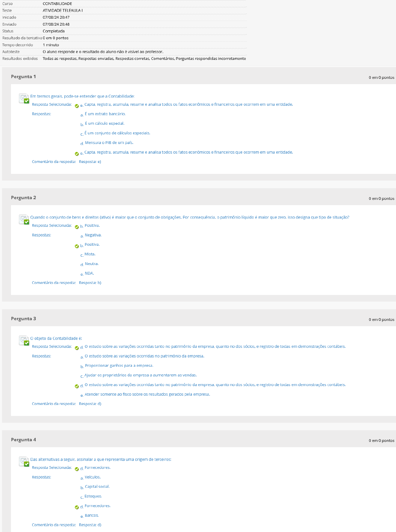396x532 pixels.
Task: Click green check beside option b in Pergunta 2 Respostas list
Action: click(x=77, y=246)
